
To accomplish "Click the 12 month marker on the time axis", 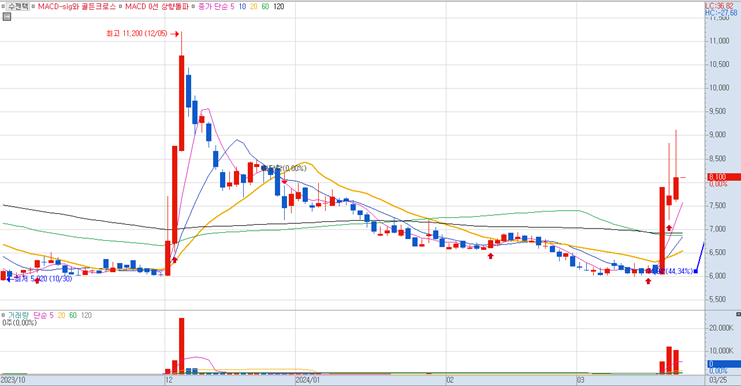I will pos(168,380).
